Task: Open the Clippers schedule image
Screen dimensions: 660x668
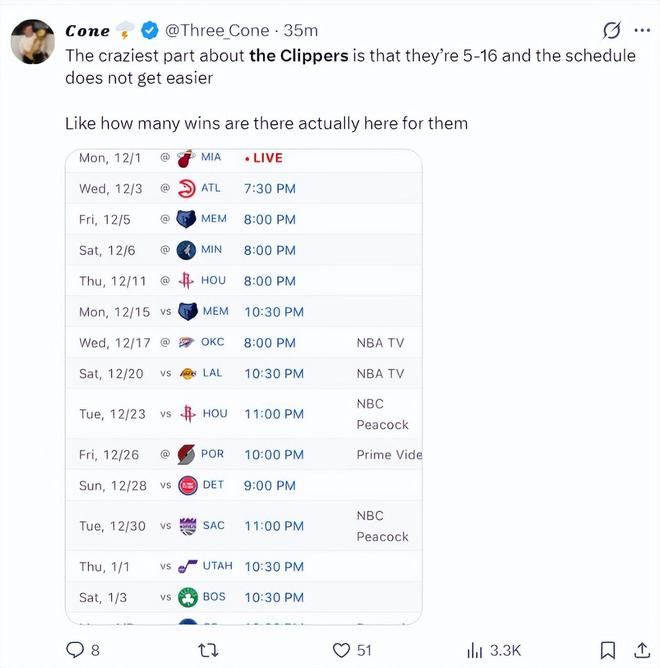Action: coord(243,387)
